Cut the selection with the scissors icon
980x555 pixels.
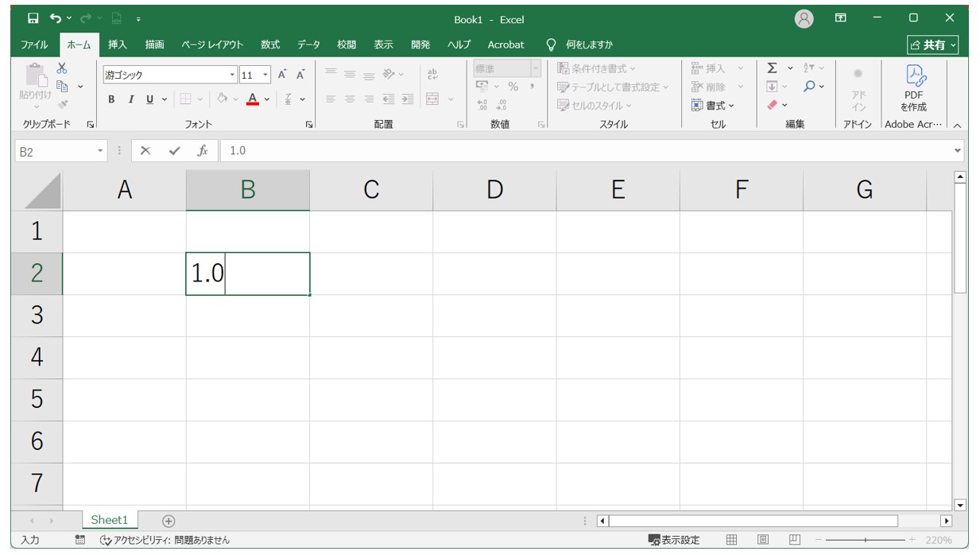coord(62,68)
